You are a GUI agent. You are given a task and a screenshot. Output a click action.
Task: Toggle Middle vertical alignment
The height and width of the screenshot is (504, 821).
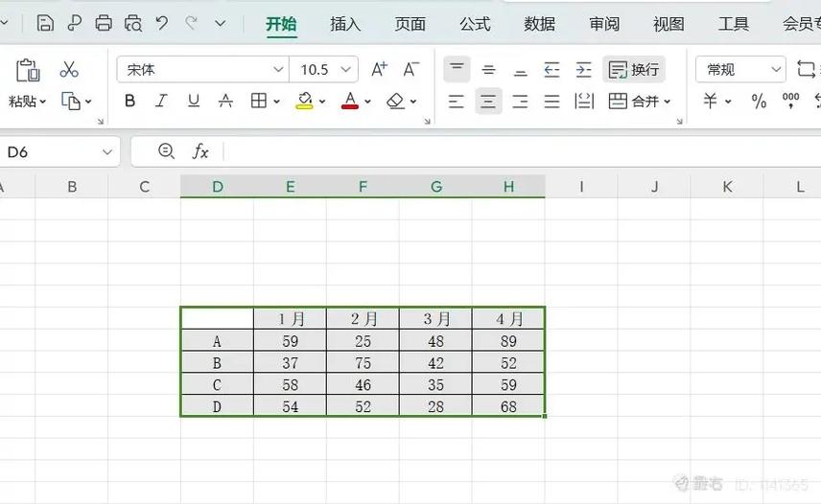(x=488, y=70)
